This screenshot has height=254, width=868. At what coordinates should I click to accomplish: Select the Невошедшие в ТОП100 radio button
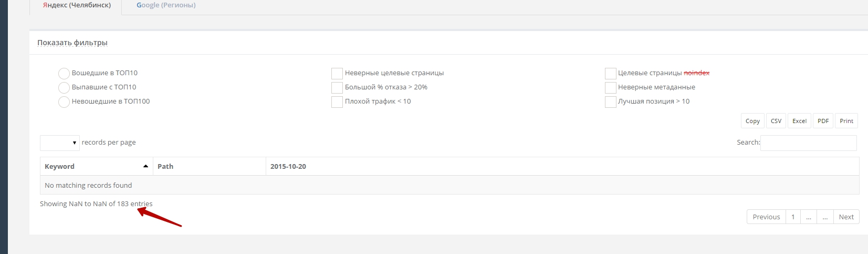click(x=64, y=101)
